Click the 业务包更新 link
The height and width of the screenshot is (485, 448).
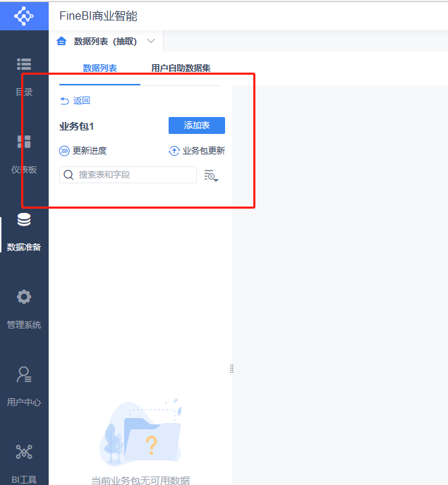[204, 151]
